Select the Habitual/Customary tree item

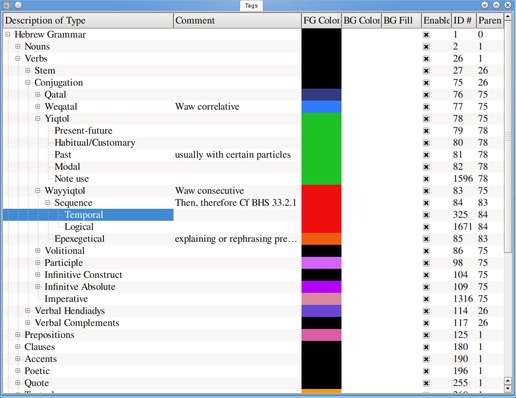95,143
